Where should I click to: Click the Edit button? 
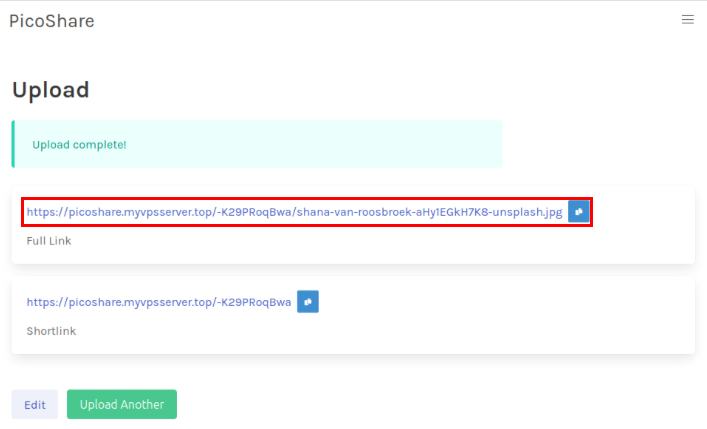pos(35,405)
